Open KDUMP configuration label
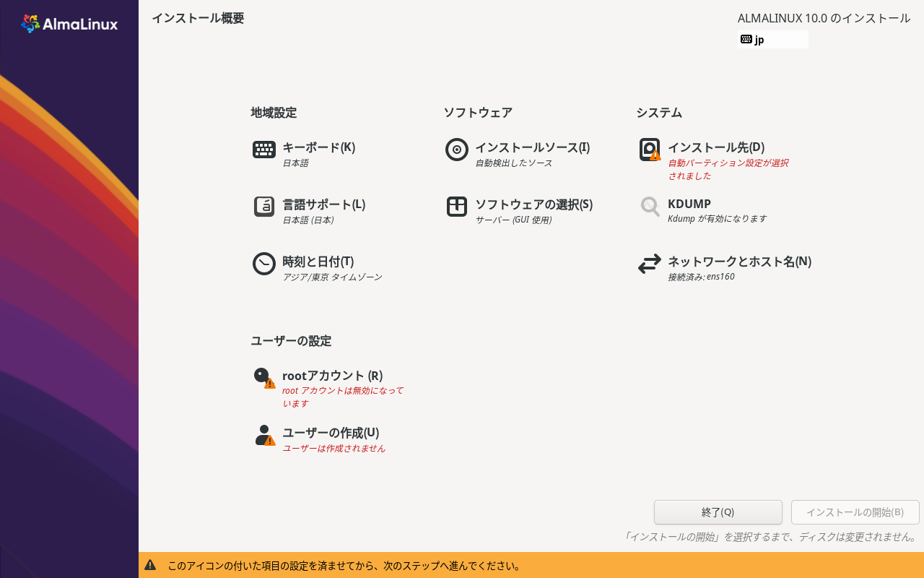The width and height of the screenshot is (924, 578). click(689, 204)
